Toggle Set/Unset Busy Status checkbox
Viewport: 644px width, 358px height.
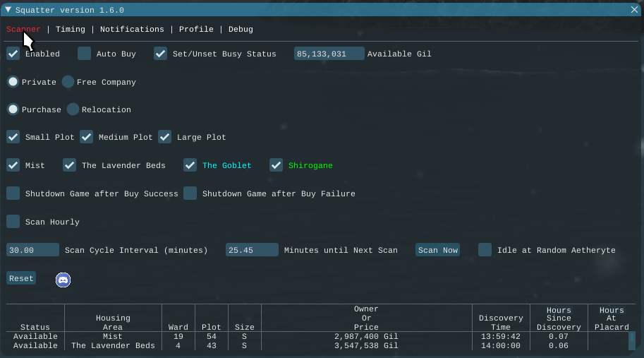[x=161, y=54]
